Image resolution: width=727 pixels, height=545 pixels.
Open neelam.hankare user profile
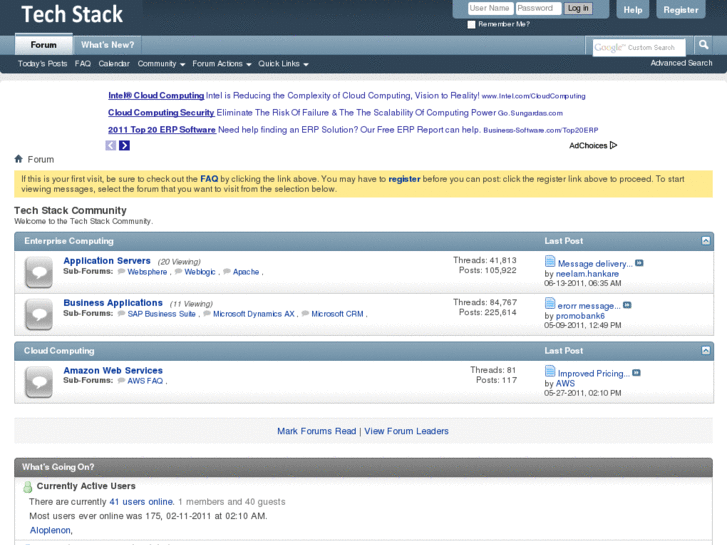tap(587, 274)
